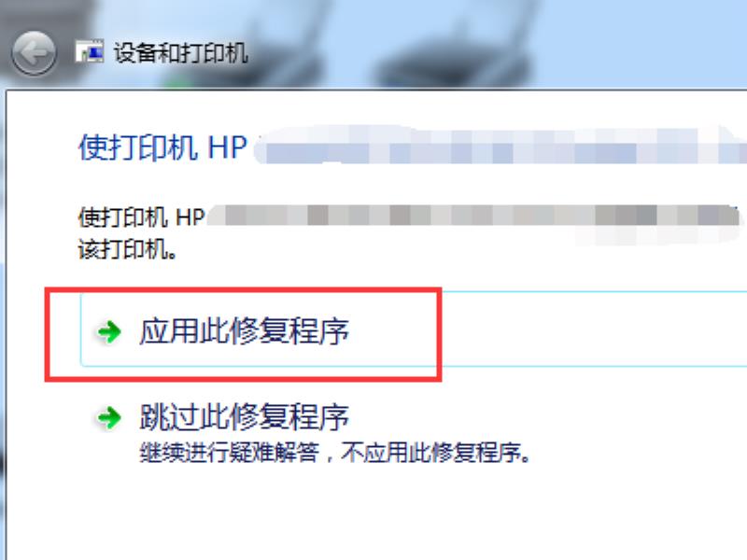Select the 继续进行疑难解答 description line
This screenshot has height=560, width=747.
(x=335, y=452)
